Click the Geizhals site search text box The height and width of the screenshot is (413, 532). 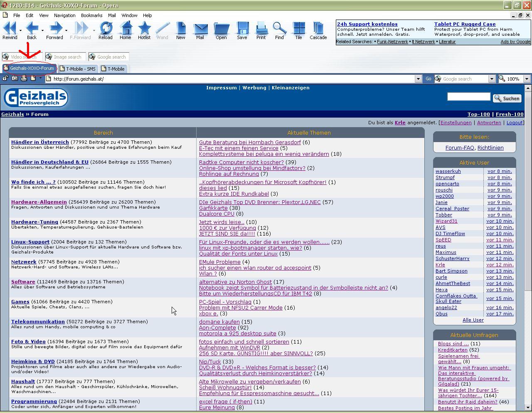click(x=469, y=96)
